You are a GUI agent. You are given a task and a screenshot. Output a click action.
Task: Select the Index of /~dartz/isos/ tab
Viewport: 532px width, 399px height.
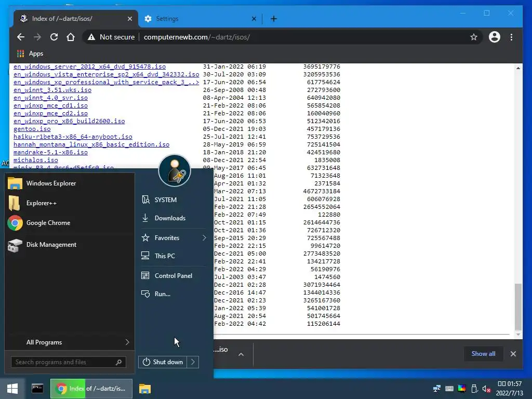[x=76, y=19]
